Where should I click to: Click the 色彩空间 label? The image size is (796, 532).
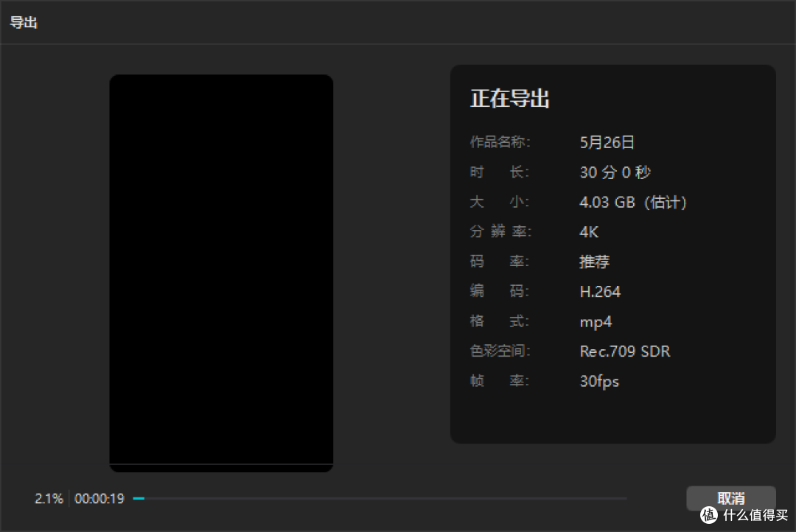[500, 351]
